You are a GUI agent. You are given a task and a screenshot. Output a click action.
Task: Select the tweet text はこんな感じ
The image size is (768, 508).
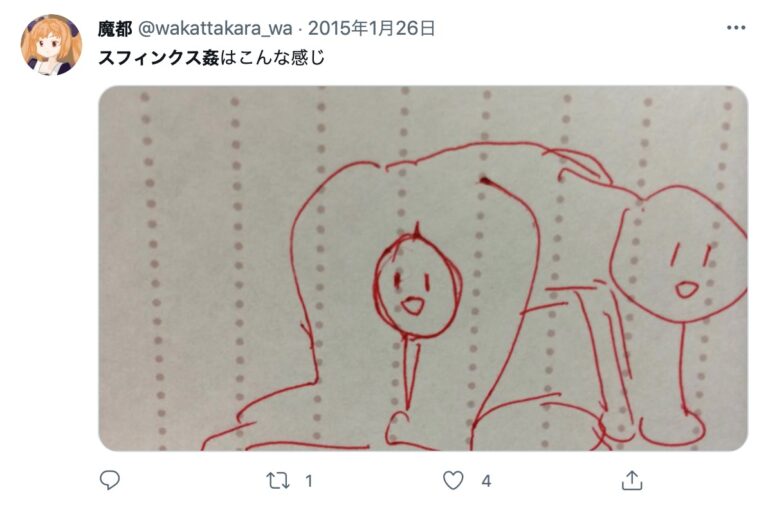pos(272,58)
